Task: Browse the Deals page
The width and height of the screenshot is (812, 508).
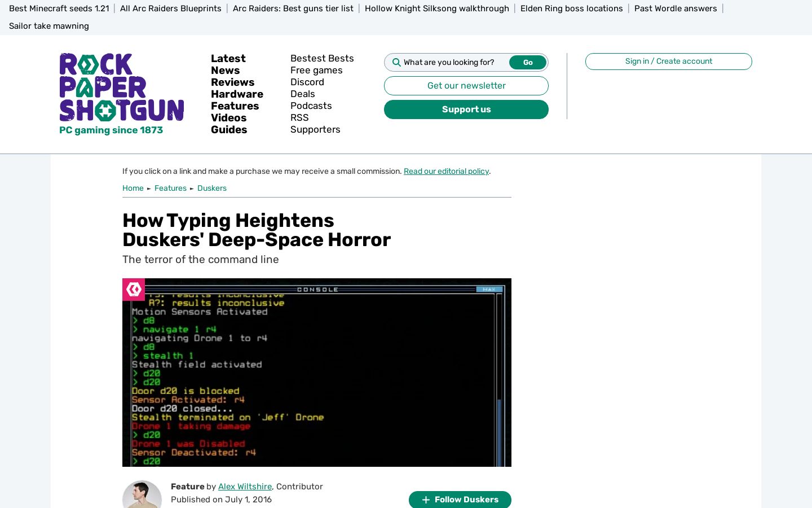Action: click(x=303, y=94)
